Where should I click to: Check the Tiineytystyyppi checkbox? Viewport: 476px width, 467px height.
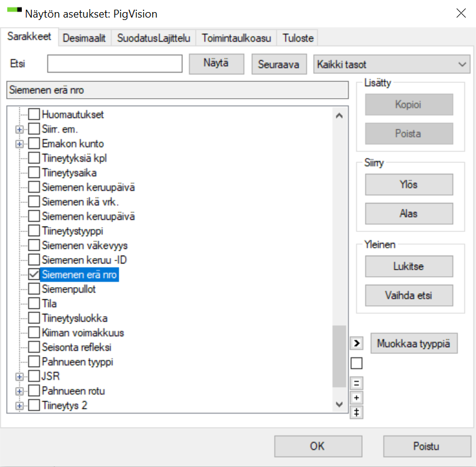[x=34, y=231]
